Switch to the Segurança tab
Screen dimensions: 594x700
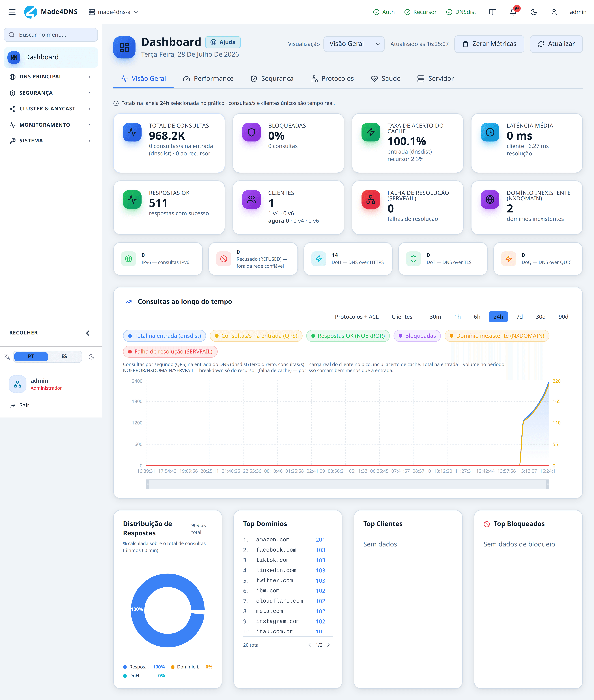(x=272, y=79)
